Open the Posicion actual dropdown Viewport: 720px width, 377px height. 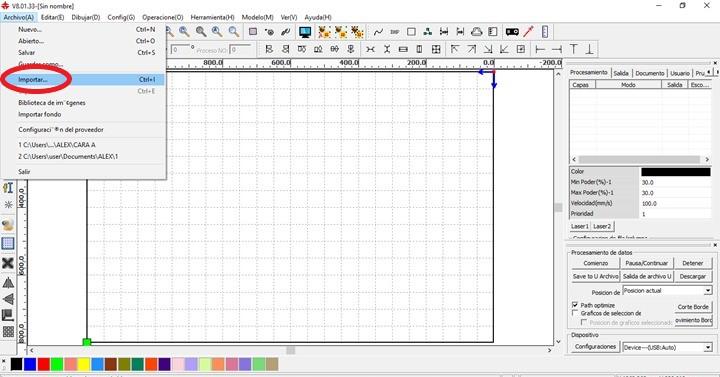point(667,291)
